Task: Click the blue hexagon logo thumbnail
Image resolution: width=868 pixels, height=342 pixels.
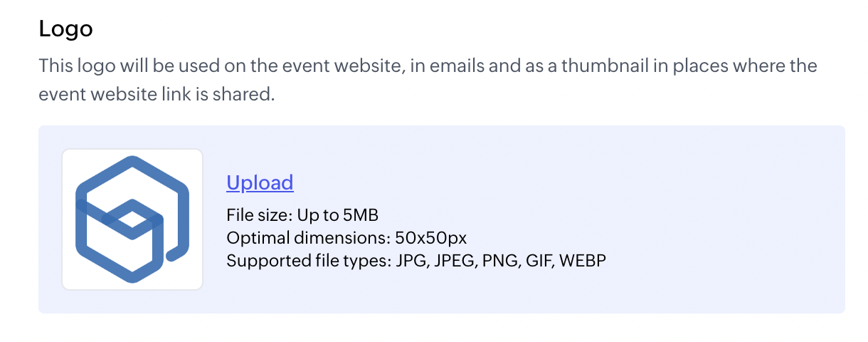Action: click(132, 219)
